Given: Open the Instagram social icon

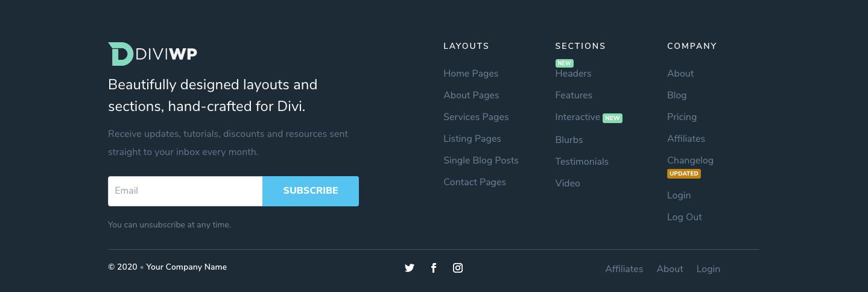Looking at the screenshot, I should (x=458, y=268).
